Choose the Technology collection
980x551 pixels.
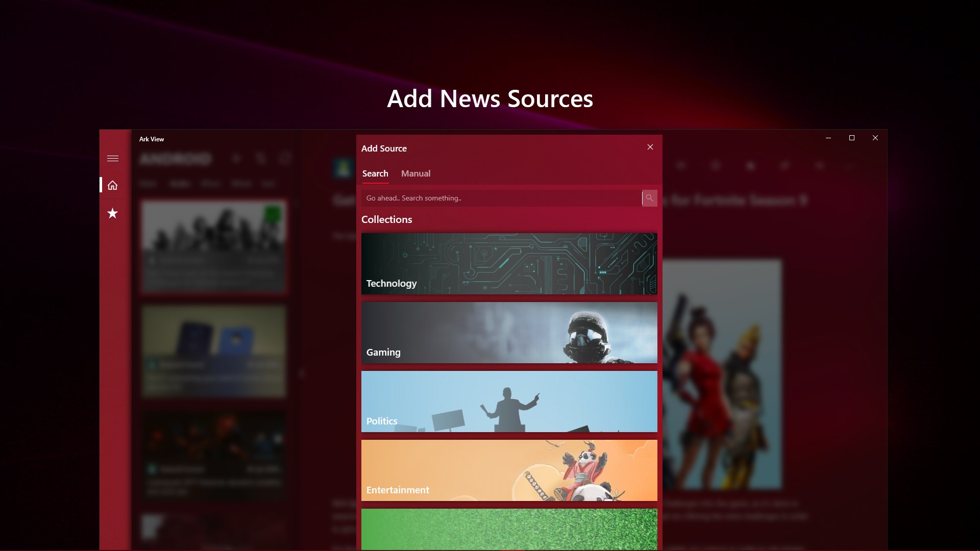point(509,264)
